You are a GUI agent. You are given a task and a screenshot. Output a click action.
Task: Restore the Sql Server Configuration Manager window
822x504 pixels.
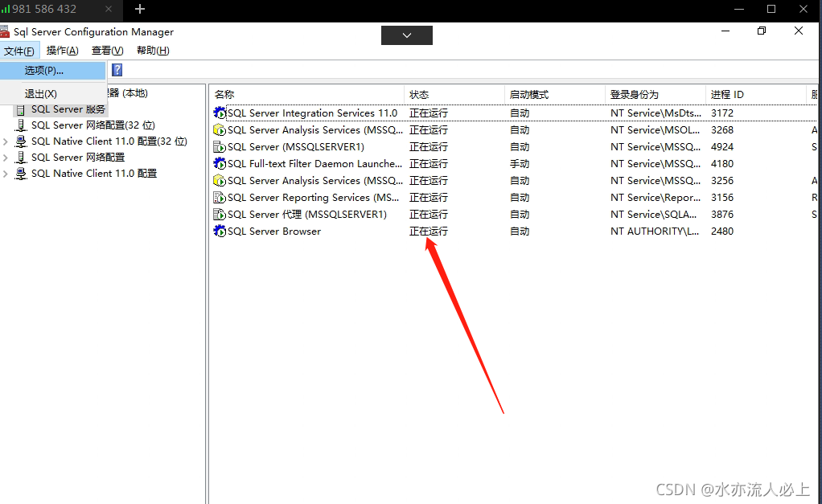[762, 31]
